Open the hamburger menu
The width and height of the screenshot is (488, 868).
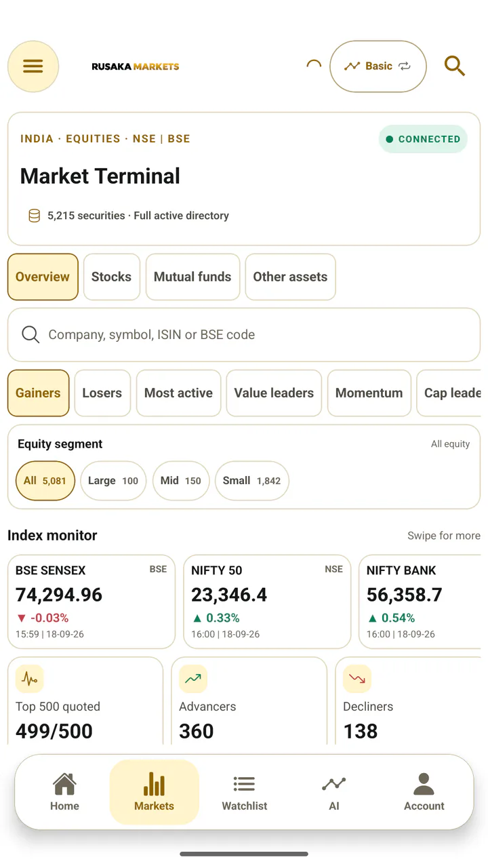pos(33,66)
